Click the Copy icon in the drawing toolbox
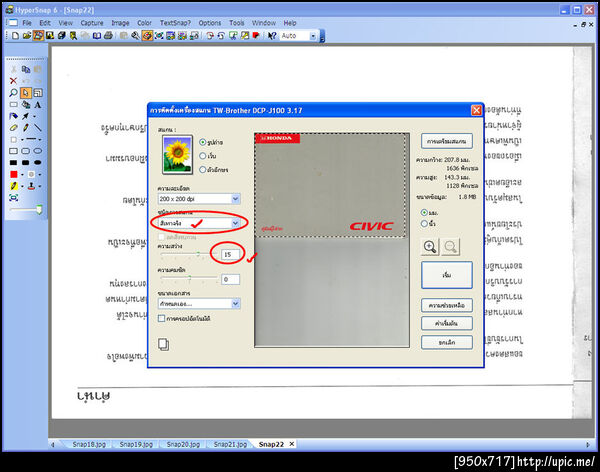600x472 pixels. click(26, 69)
